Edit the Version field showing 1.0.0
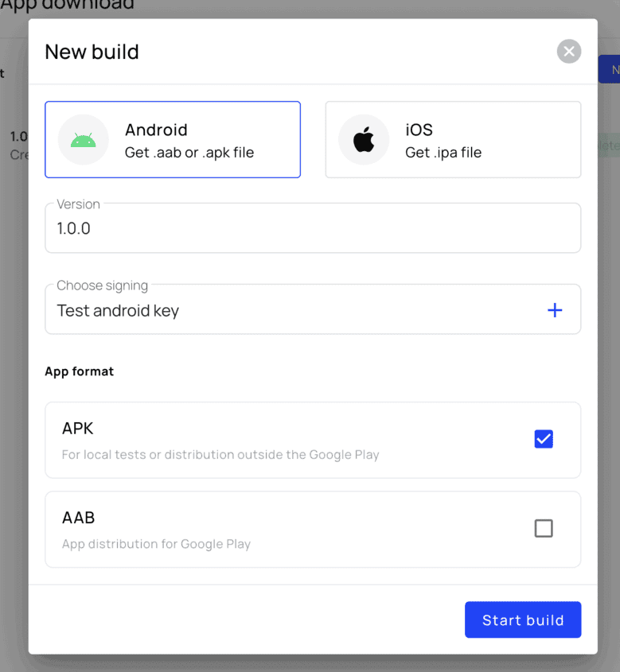Screen dimensions: 620x672 click(313, 228)
